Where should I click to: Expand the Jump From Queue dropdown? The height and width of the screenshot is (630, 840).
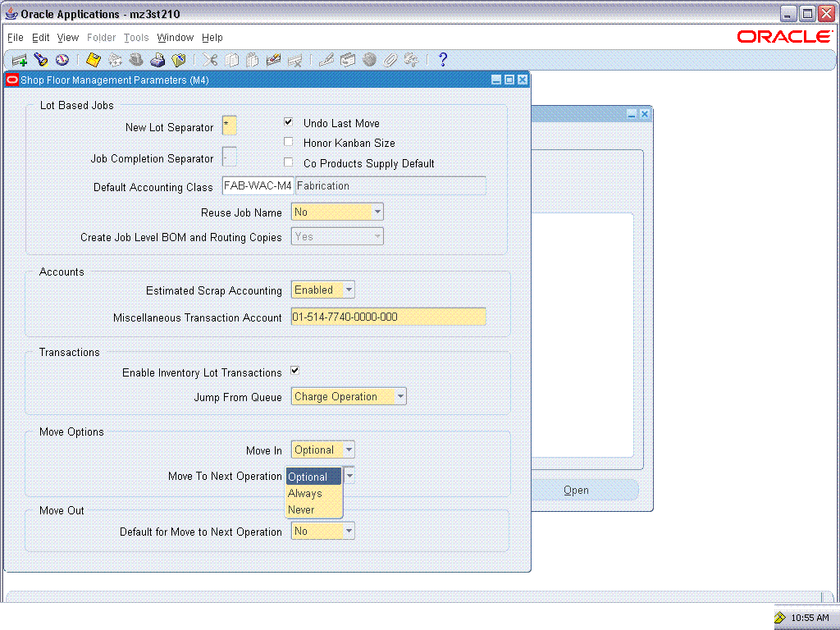pos(400,396)
